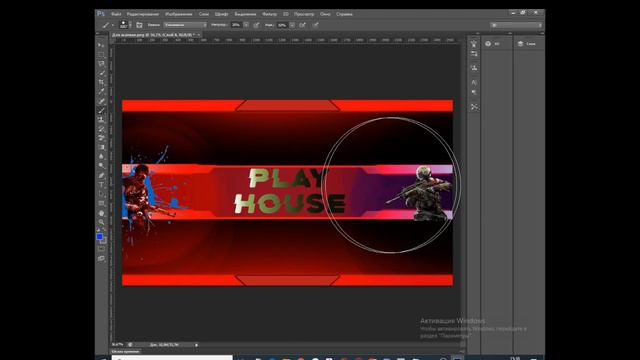The width and height of the screenshot is (640, 360).
Task: Open the brush preset picker
Action: (124, 25)
